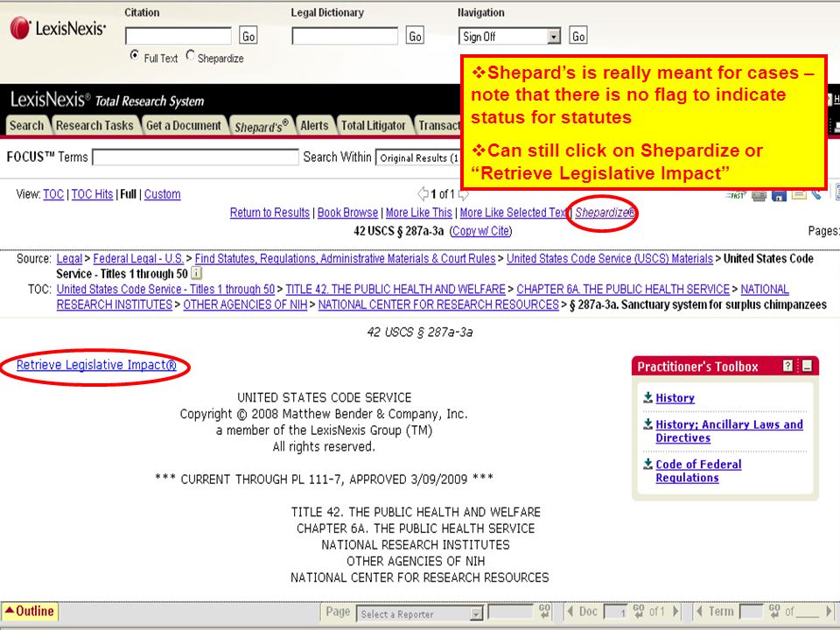Click the next Doc arrow
This screenshot has height=630, width=840.
pos(675,612)
